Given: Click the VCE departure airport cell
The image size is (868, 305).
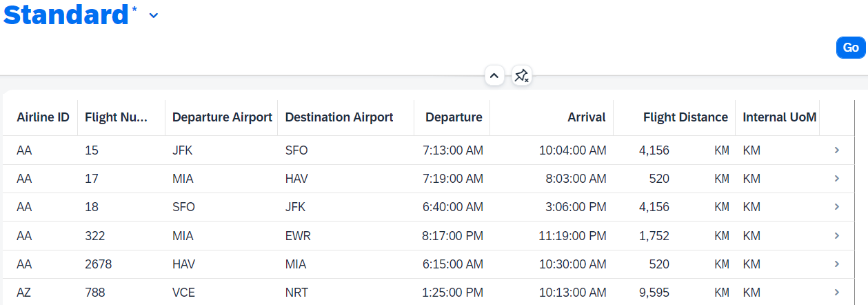Looking at the screenshot, I should 183,293.
